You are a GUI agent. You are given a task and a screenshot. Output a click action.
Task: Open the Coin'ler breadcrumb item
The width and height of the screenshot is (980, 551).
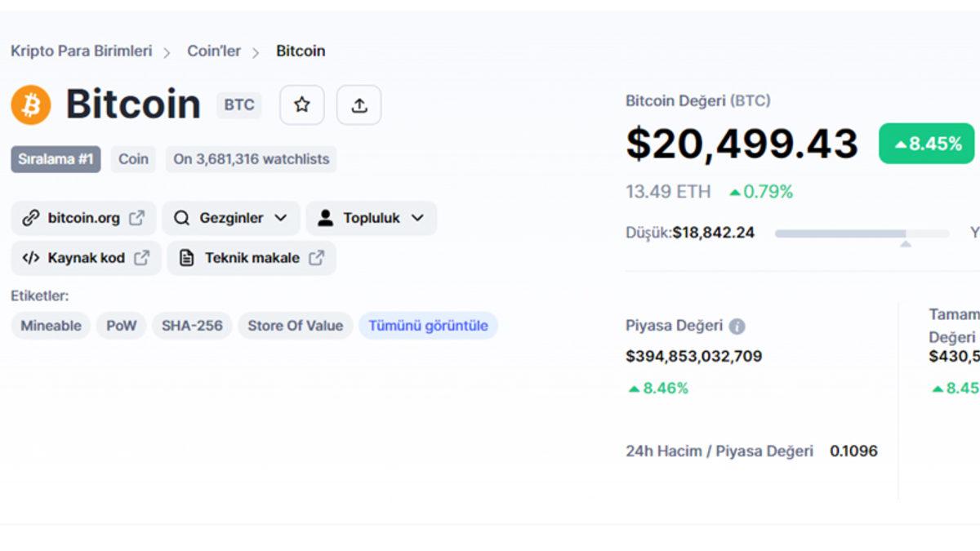(x=214, y=51)
